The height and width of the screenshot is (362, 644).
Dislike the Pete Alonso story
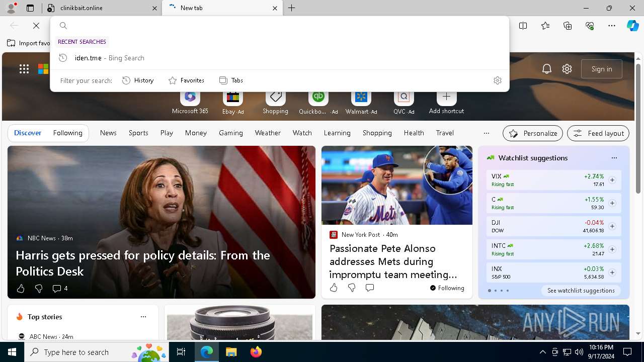point(352,288)
